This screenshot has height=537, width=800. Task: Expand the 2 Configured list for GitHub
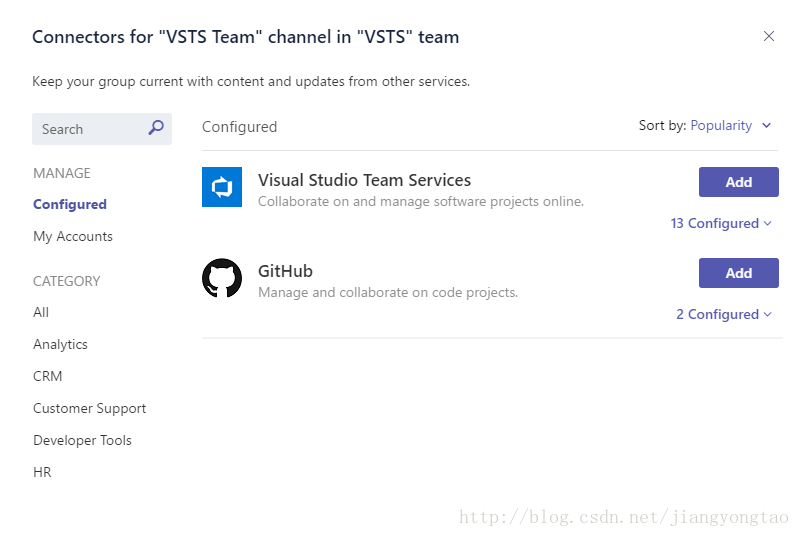click(724, 314)
